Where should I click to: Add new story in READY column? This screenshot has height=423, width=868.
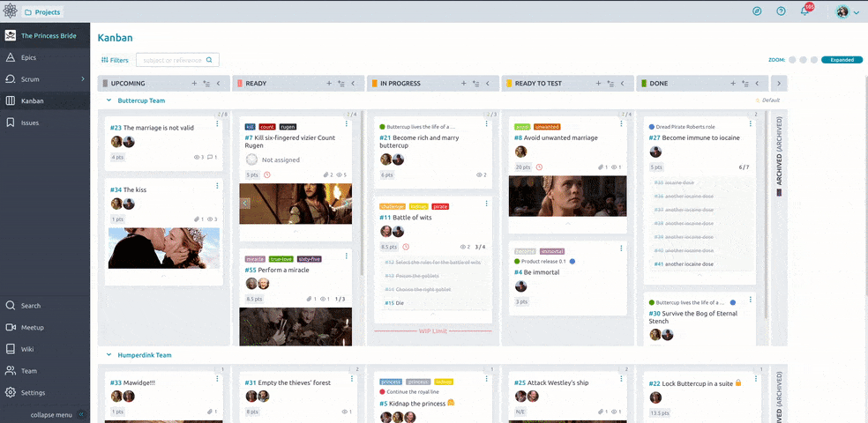[328, 84]
